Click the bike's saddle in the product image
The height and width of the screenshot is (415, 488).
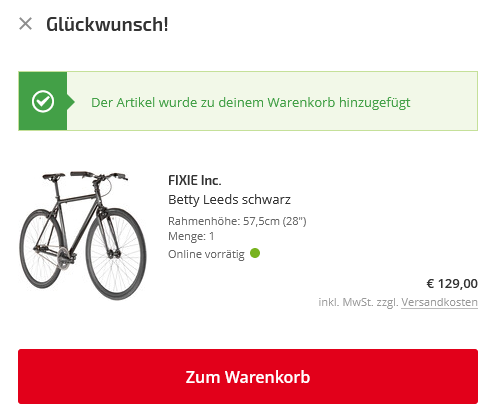53,176
